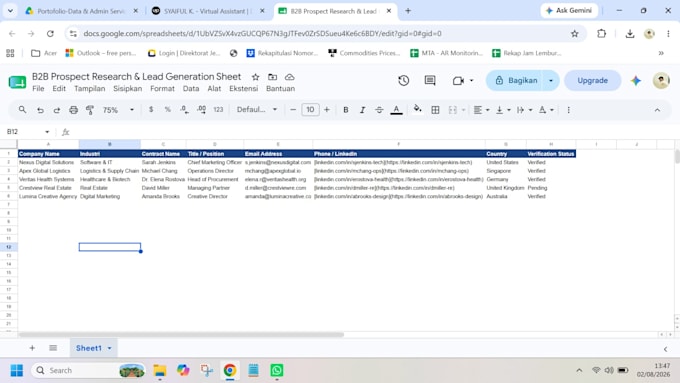
Task: Increase decimal places
Action: coord(201,110)
